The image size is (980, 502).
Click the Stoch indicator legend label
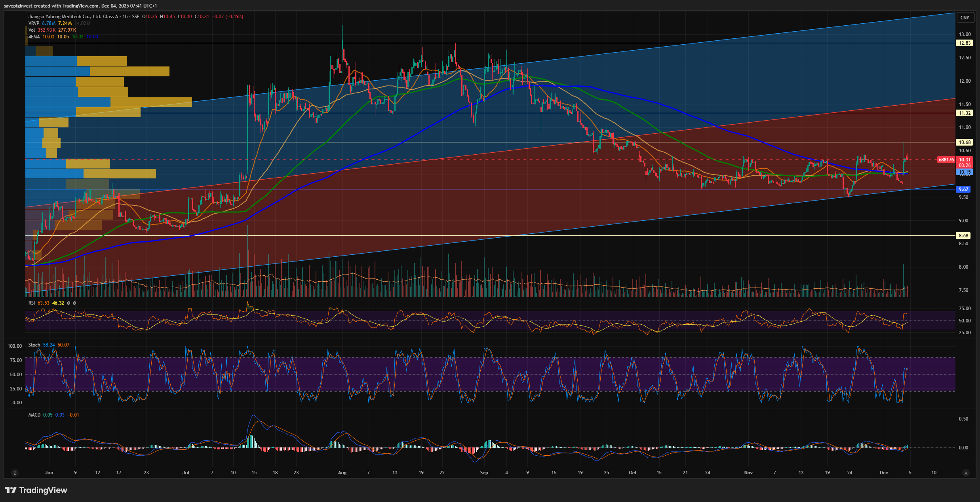coord(34,345)
